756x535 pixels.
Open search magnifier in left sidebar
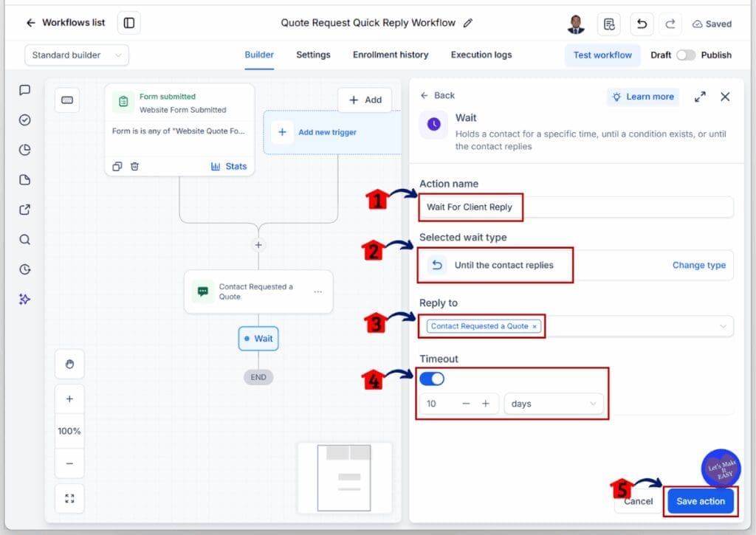pos(24,240)
